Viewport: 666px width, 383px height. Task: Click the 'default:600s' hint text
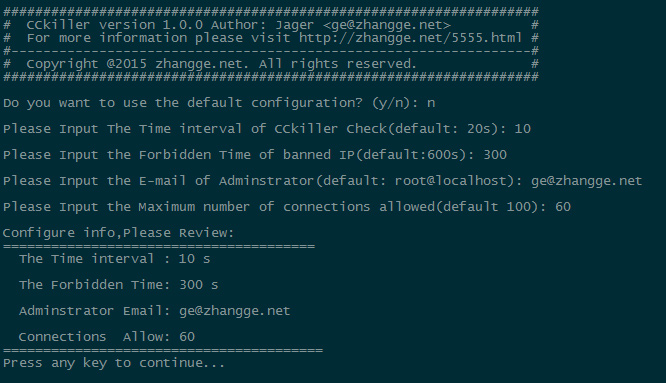[411, 155]
